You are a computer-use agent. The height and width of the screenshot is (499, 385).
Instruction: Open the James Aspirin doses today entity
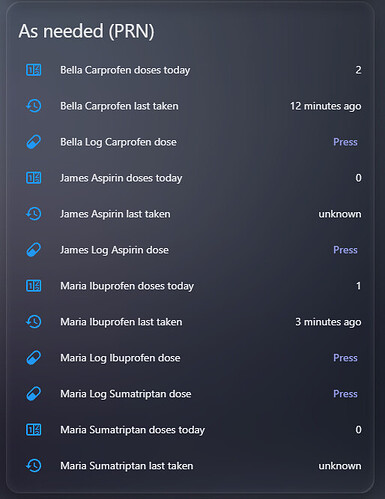click(x=121, y=178)
